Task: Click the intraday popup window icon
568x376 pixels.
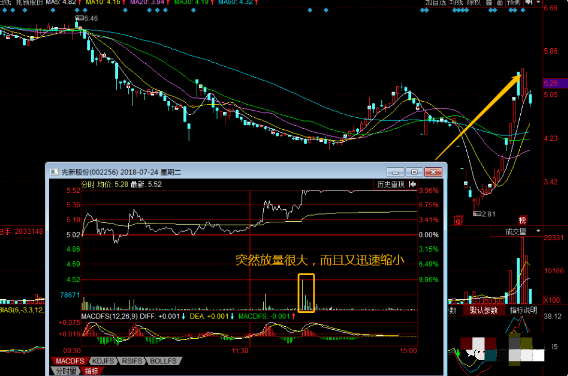Action: (54, 172)
